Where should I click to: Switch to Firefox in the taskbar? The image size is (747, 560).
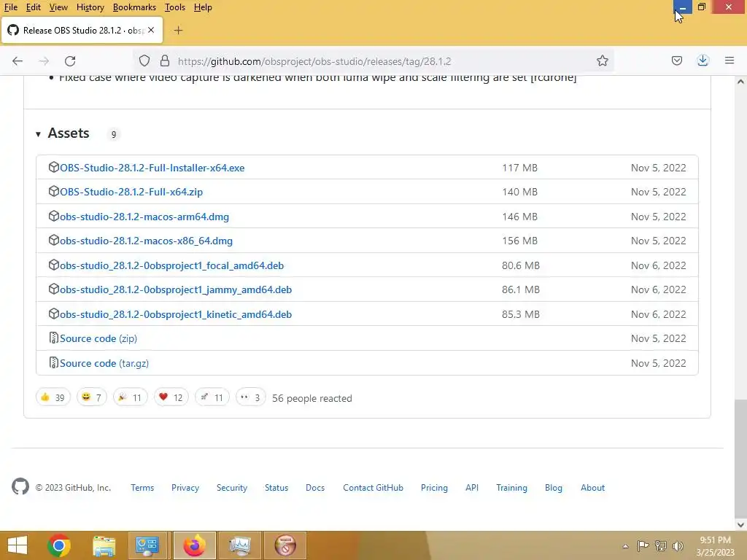pyautogui.click(x=194, y=545)
